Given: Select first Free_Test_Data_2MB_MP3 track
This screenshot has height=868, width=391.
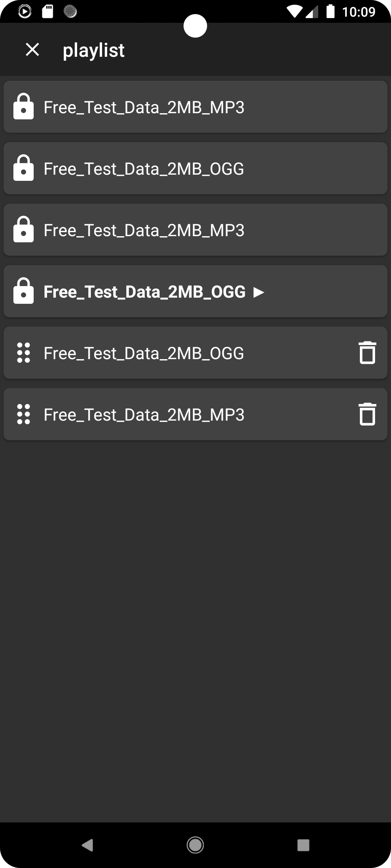Looking at the screenshot, I should pos(144,107).
